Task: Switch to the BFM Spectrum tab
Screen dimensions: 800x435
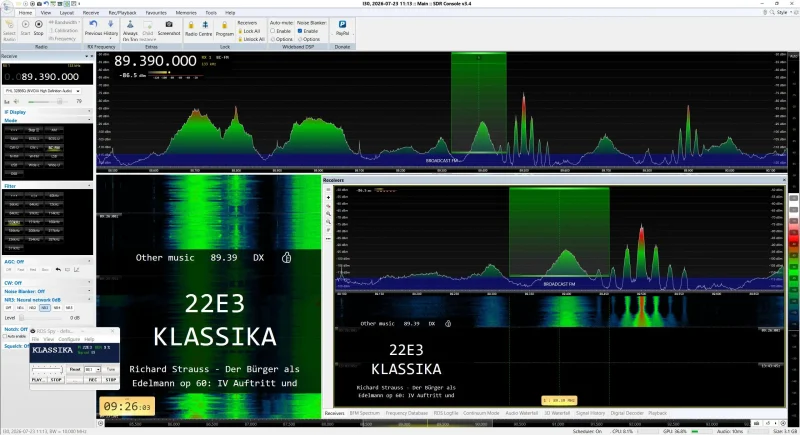Action: coord(364,413)
